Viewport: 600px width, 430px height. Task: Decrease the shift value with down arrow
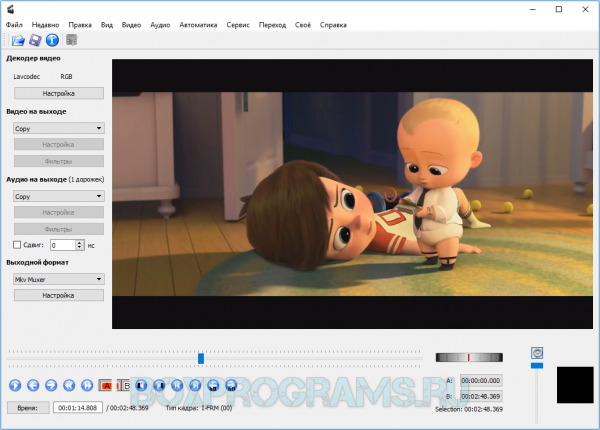pos(79,247)
